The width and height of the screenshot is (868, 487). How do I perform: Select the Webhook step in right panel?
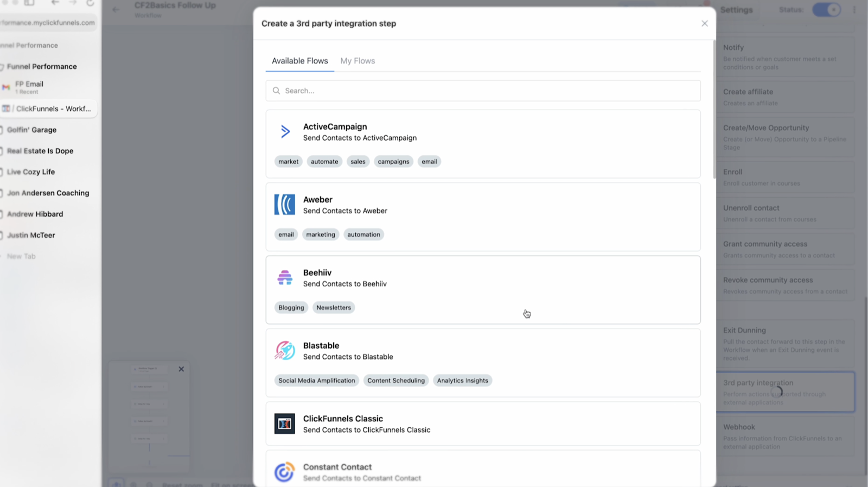(785, 436)
